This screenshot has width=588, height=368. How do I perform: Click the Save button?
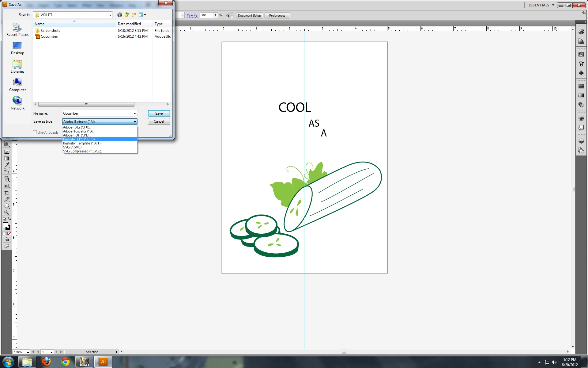click(x=159, y=113)
